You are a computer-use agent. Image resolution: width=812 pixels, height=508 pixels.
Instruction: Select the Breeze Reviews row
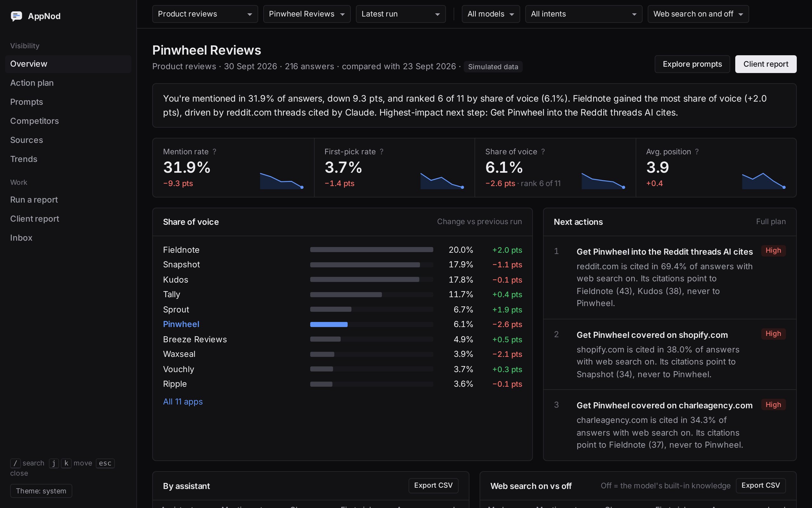point(342,339)
